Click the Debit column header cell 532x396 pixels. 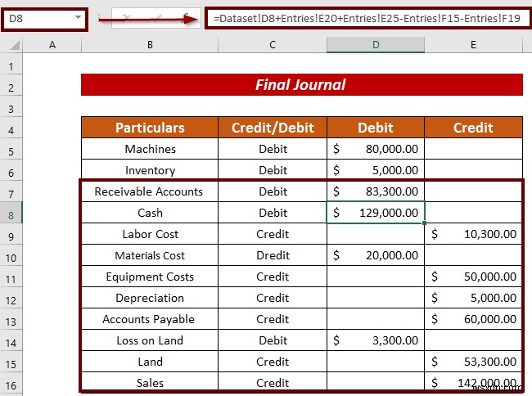(x=376, y=128)
